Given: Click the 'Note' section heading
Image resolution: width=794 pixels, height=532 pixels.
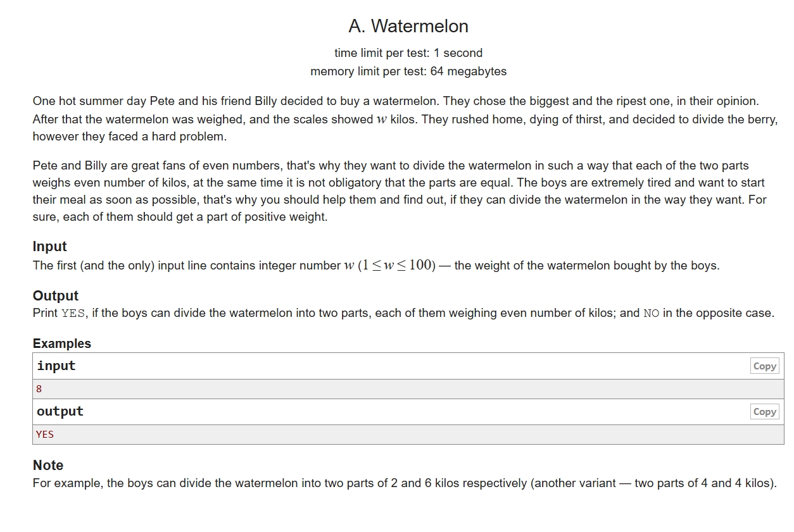Looking at the screenshot, I should (48, 466).
